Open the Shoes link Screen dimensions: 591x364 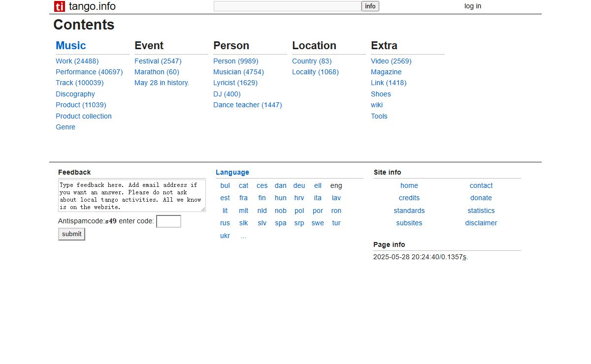381,94
